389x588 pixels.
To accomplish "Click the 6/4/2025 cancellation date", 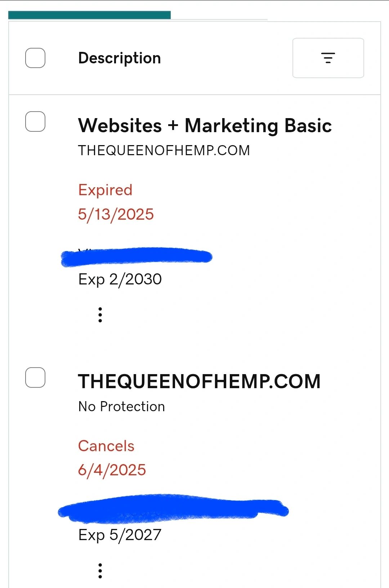I will [x=112, y=470].
